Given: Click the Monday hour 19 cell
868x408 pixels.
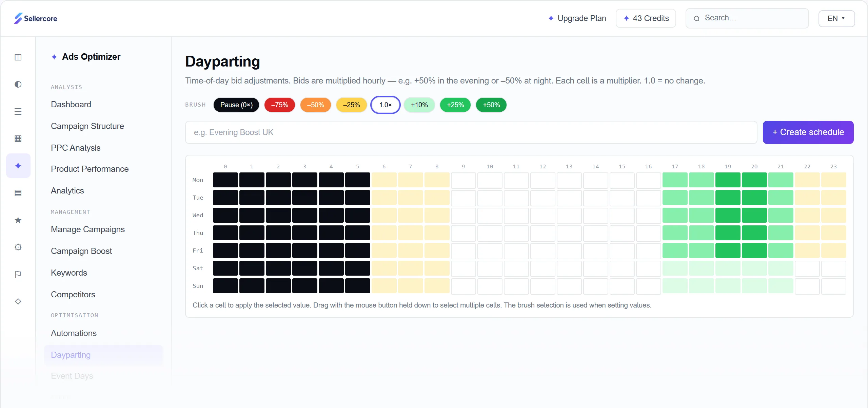Looking at the screenshot, I should 728,180.
